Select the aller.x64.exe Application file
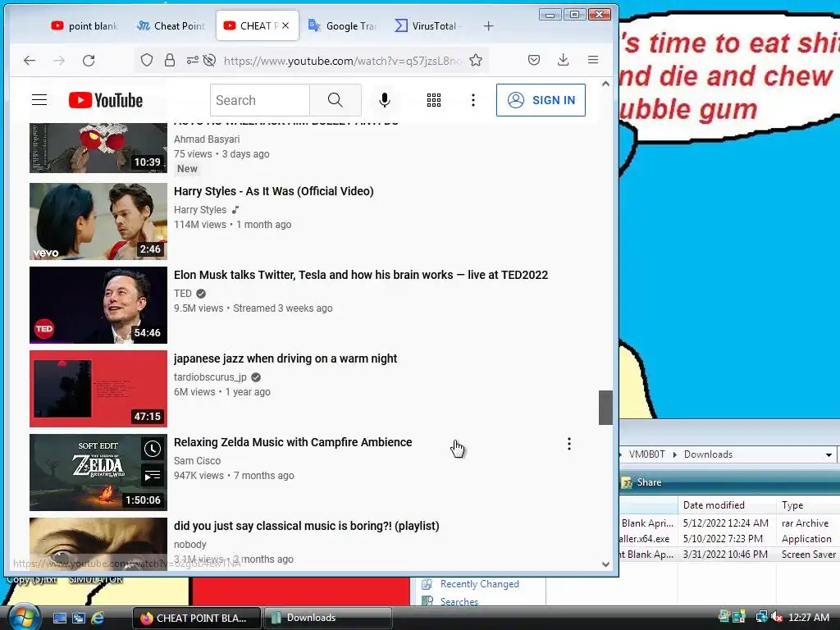This screenshot has width=840, height=630. (729, 538)
